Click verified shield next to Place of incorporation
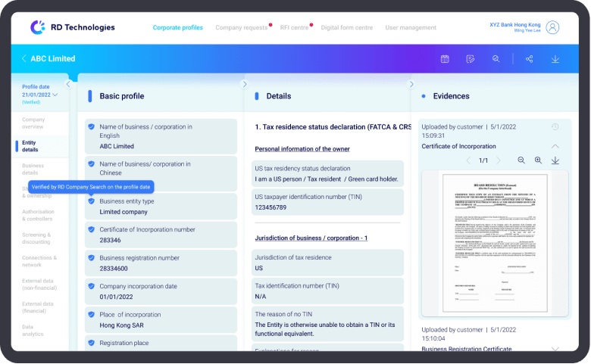591x364 pixels. [91, 314]
